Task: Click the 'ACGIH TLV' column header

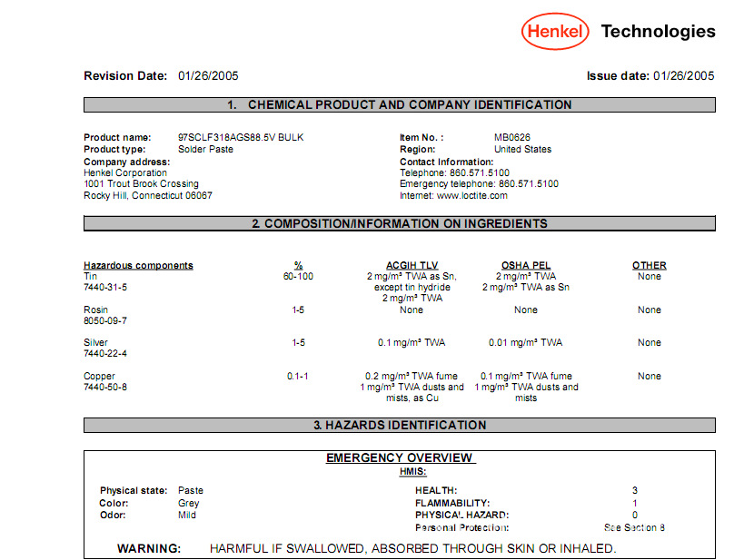Action: point(412,265)
